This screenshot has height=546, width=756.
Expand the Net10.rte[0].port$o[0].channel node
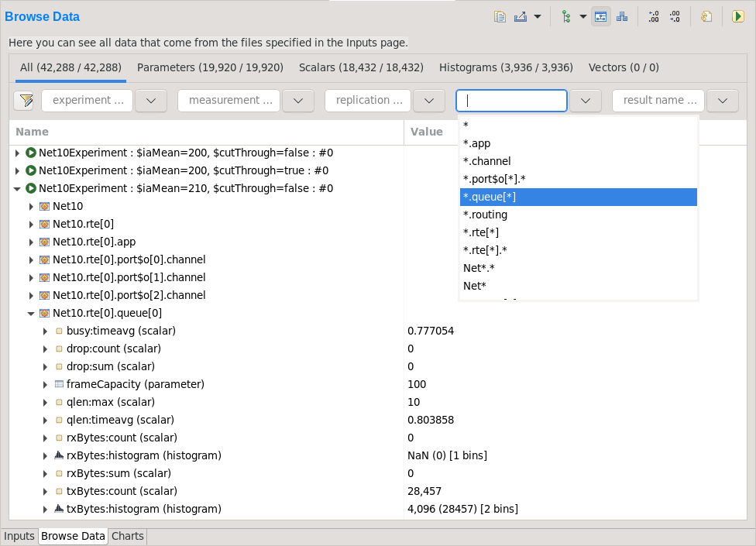pyautogui.click(x=31, y=260)
